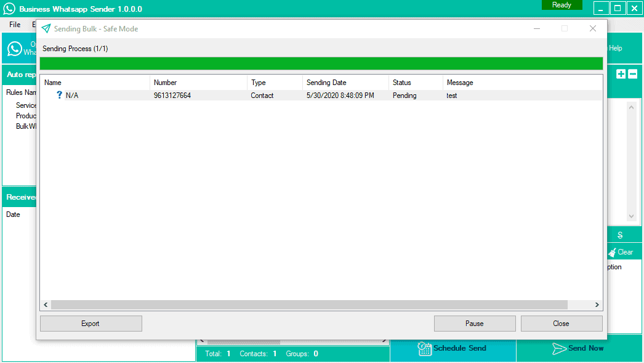The width and height of the screenshot is (644, 363).
Task: Click the Contacts count in status bar
Action: (x=258, y=354)
